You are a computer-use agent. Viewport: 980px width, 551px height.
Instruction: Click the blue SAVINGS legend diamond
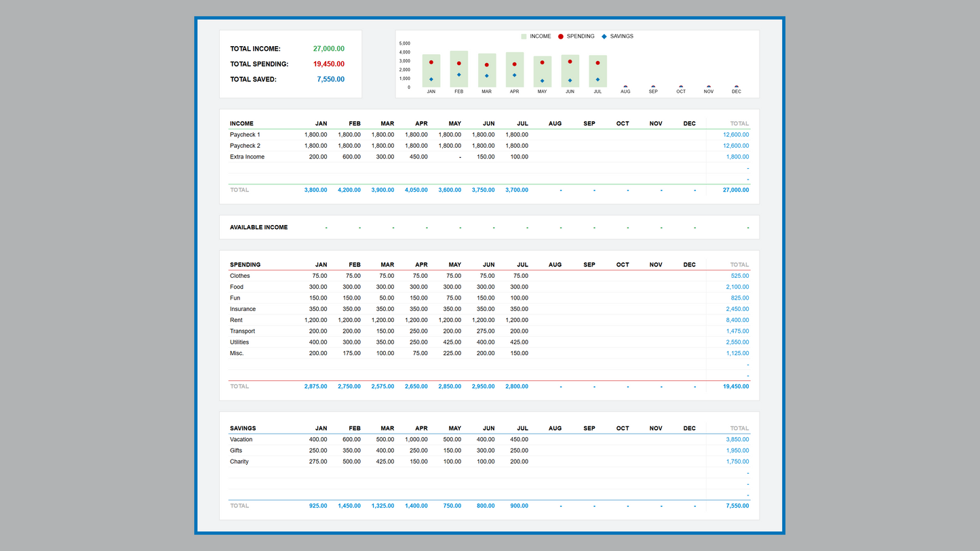(604, 37)
